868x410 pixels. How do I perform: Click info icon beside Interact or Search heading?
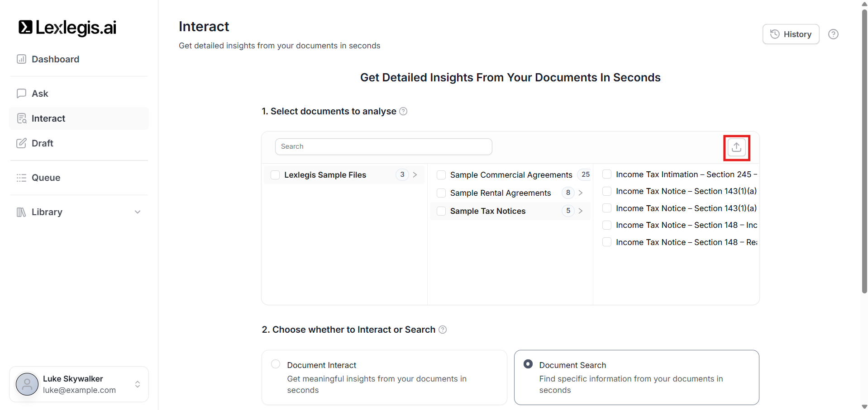(x=443, y=330)
